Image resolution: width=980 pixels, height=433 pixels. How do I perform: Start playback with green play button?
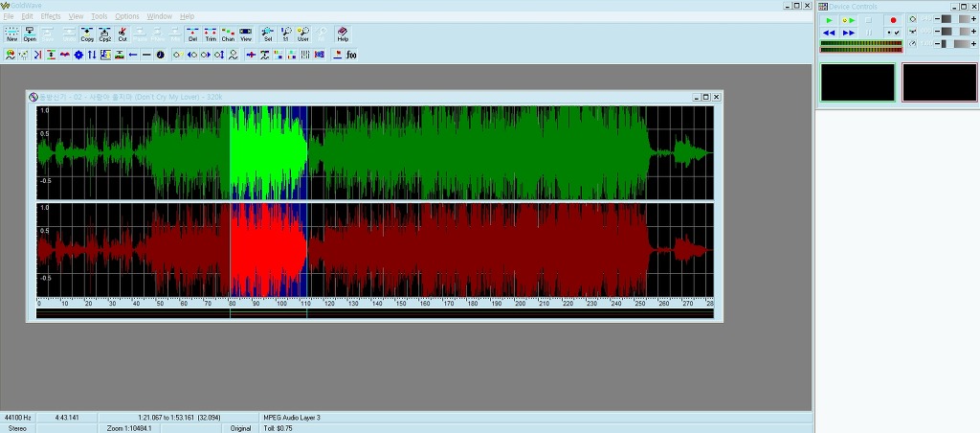pos(829,20)
